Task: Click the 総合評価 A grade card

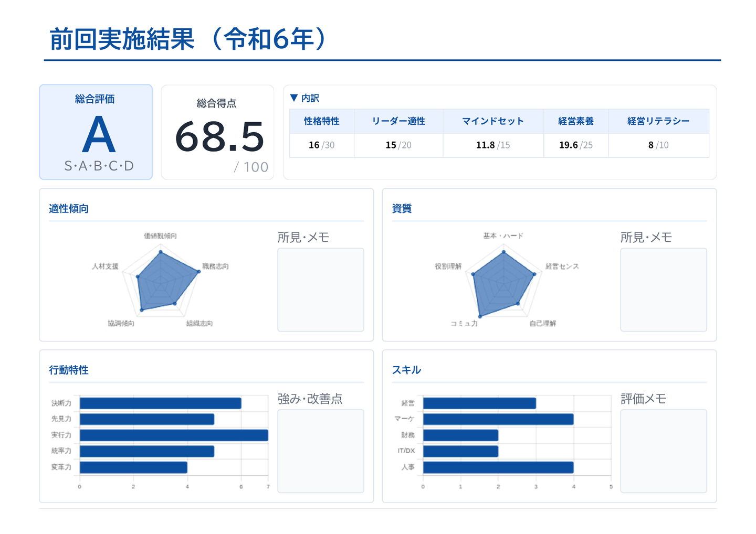Action: [96, 132]
